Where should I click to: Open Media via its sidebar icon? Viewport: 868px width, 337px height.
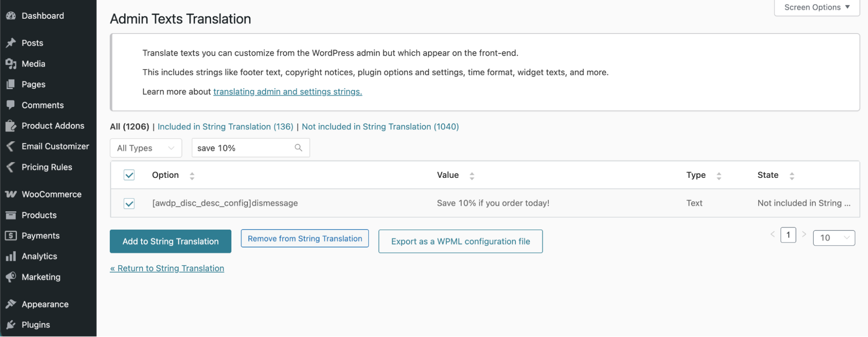[11, 64]
